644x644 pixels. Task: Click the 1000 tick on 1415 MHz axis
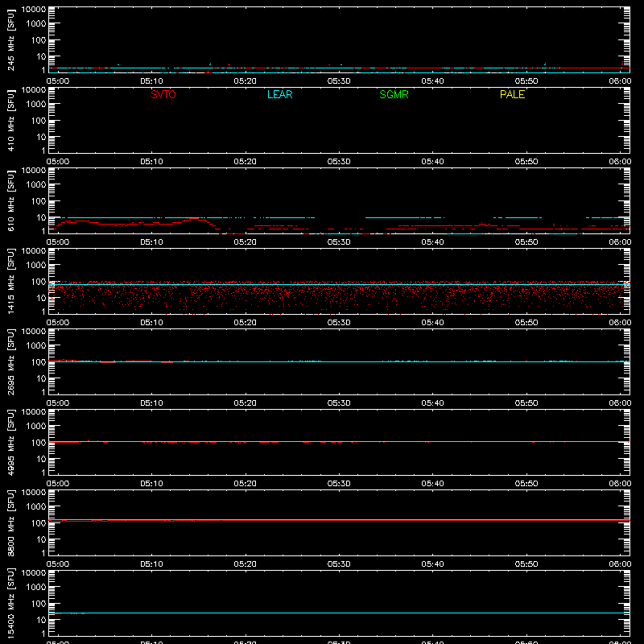(36, 266)
